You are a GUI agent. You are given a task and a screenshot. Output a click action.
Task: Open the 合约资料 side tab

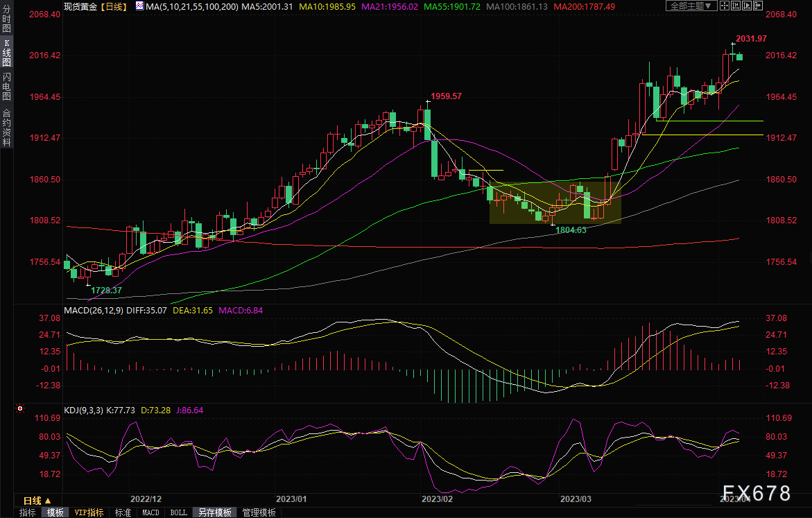(x=6, y=127)
